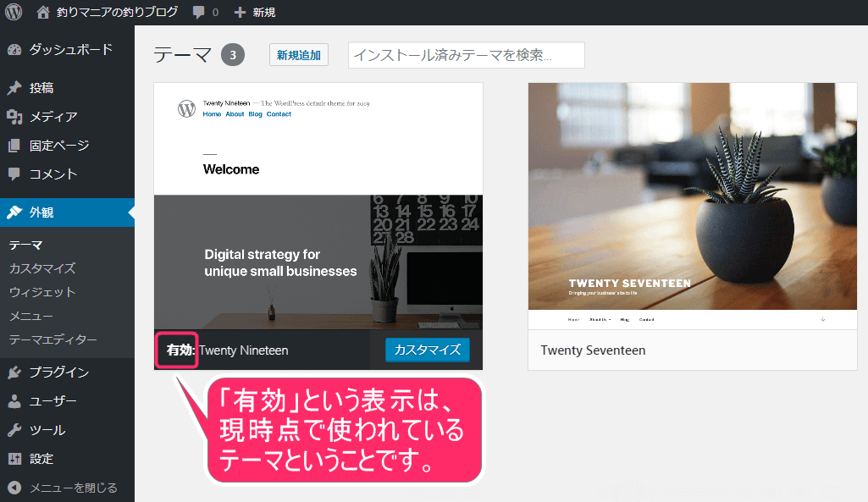868x502 pixels.
Task: Click the plus icon for 新規
Action: [240, 13]
